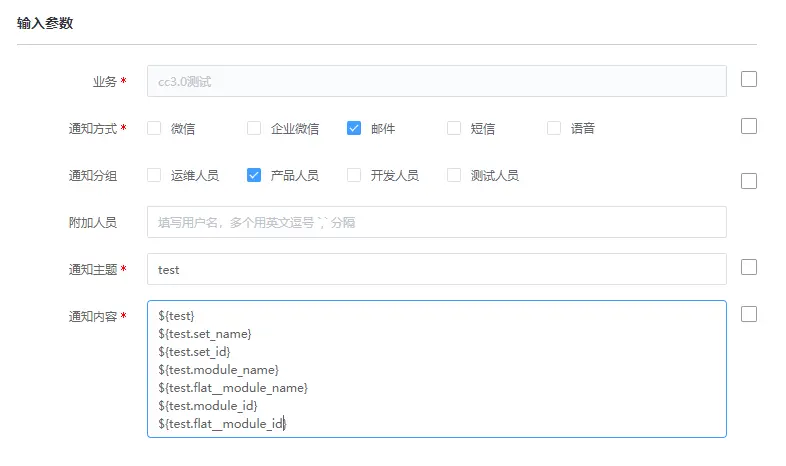Click the 通知主题 input containing test
786x466 pixels.
[437, 269]
